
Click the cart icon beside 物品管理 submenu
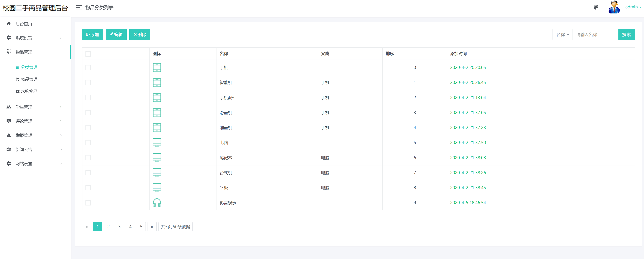(17, 79)
